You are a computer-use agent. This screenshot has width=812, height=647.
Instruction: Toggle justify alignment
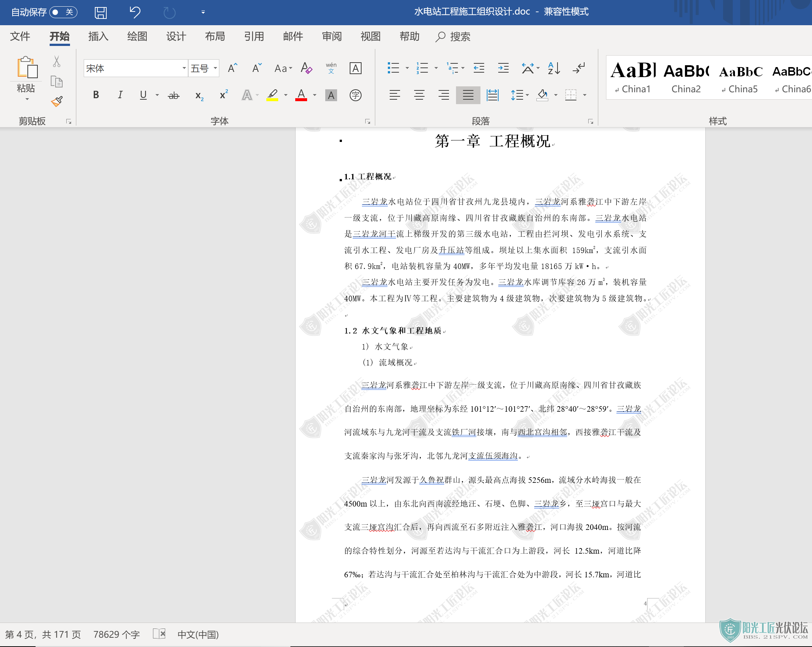468,95
